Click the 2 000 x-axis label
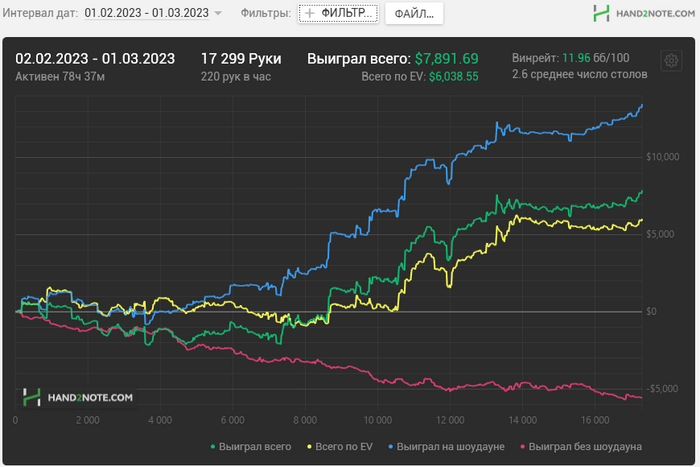700x467 pixels. [x=88, y=420]
